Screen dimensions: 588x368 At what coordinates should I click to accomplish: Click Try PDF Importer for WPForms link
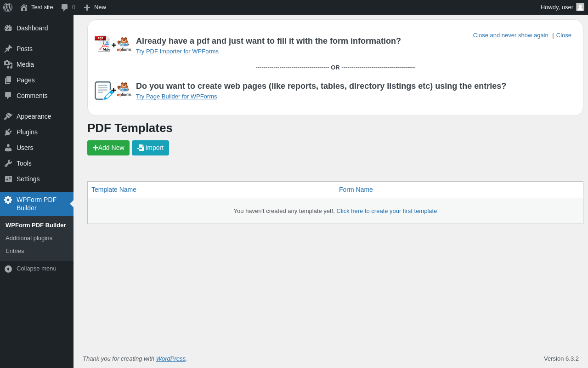(177, 52)
